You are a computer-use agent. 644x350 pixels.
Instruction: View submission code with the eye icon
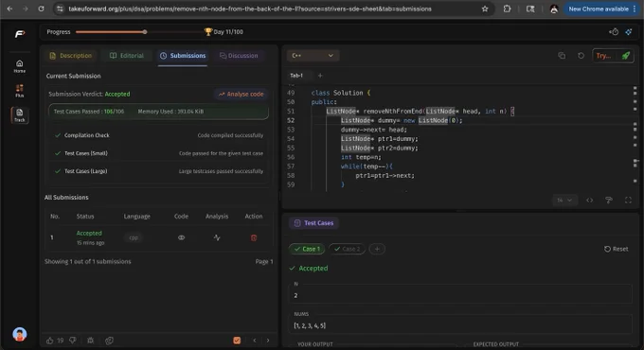181,237
